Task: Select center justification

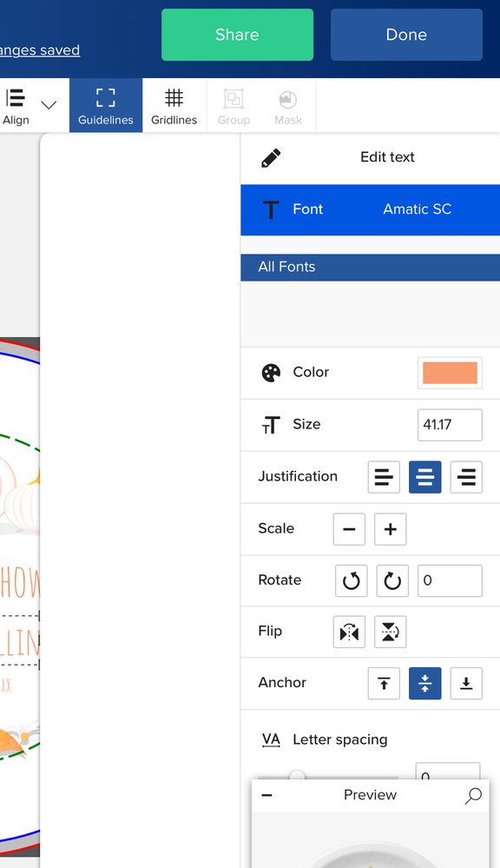Action: [x=424, y=477]
